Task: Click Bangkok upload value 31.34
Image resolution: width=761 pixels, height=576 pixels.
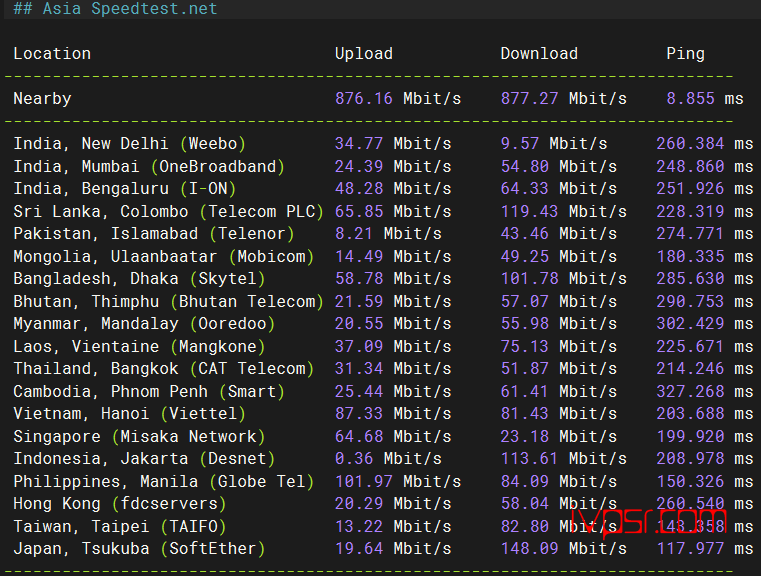Action: point(359,369)
